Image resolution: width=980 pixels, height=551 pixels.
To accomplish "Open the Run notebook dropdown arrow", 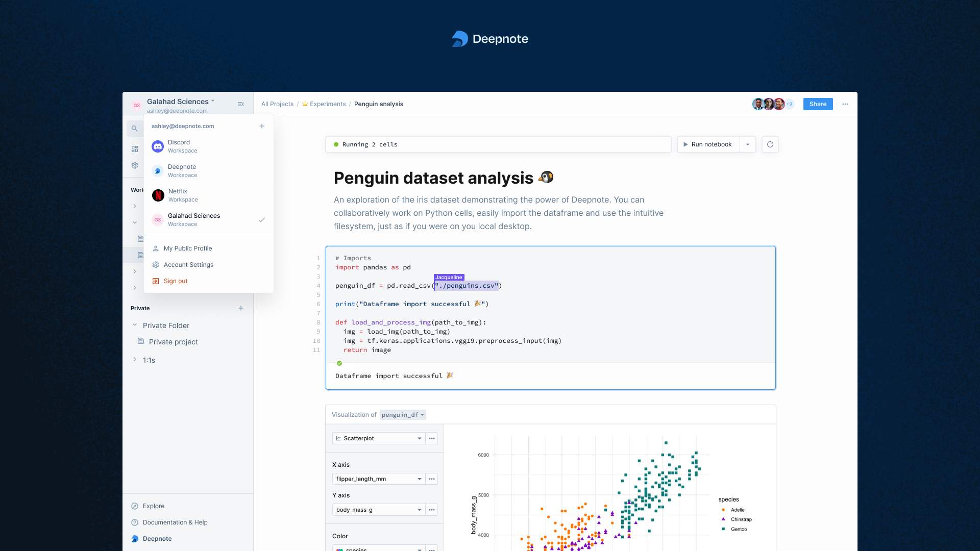I will (748, 144).
